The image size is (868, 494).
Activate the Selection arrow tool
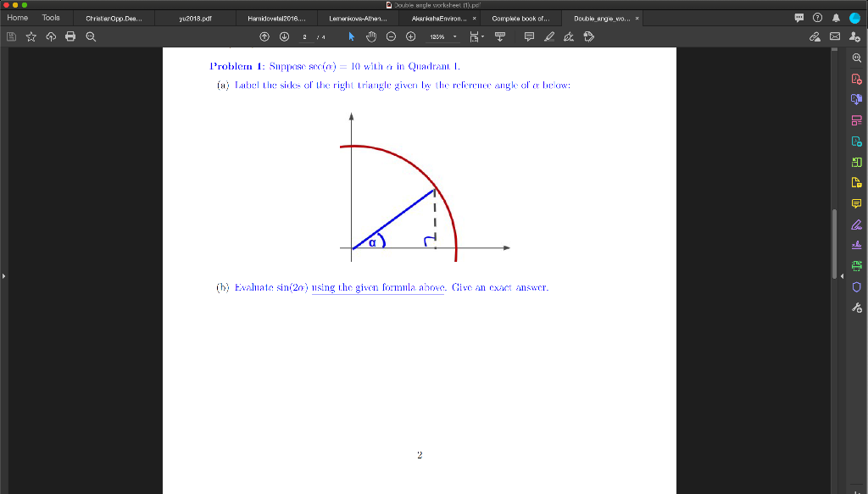[x=352, y=36]
